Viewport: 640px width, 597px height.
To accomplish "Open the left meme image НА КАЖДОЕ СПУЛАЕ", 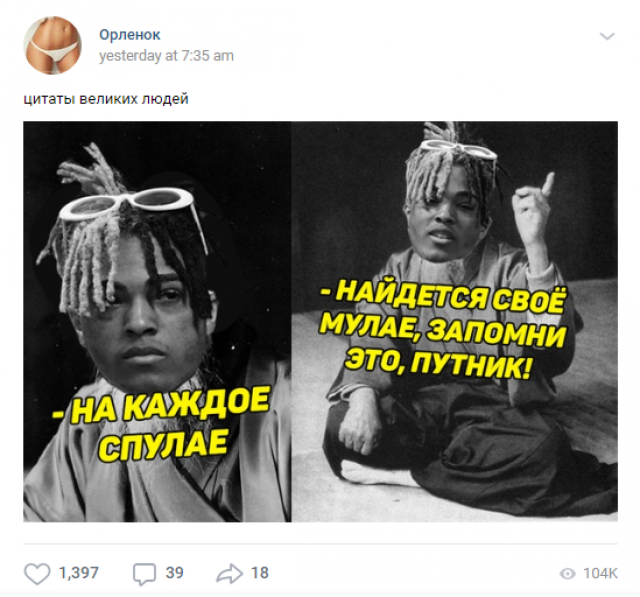I will (157, 322).
